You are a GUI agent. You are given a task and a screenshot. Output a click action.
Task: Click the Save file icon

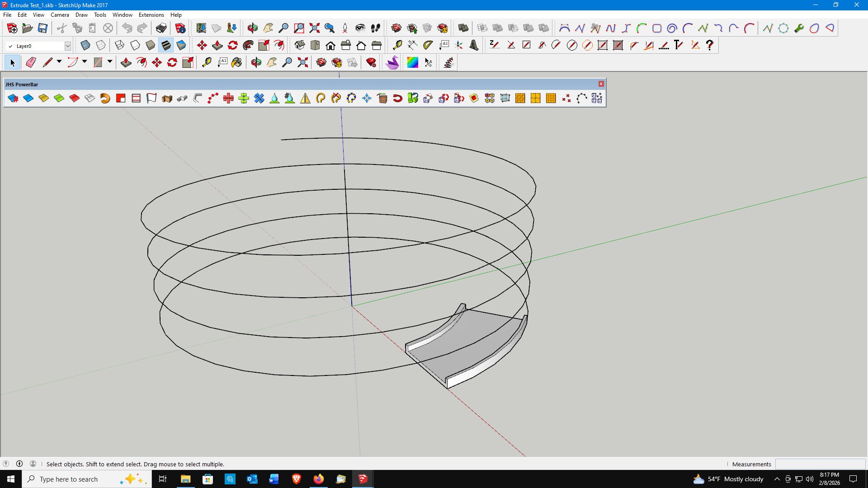42,28
